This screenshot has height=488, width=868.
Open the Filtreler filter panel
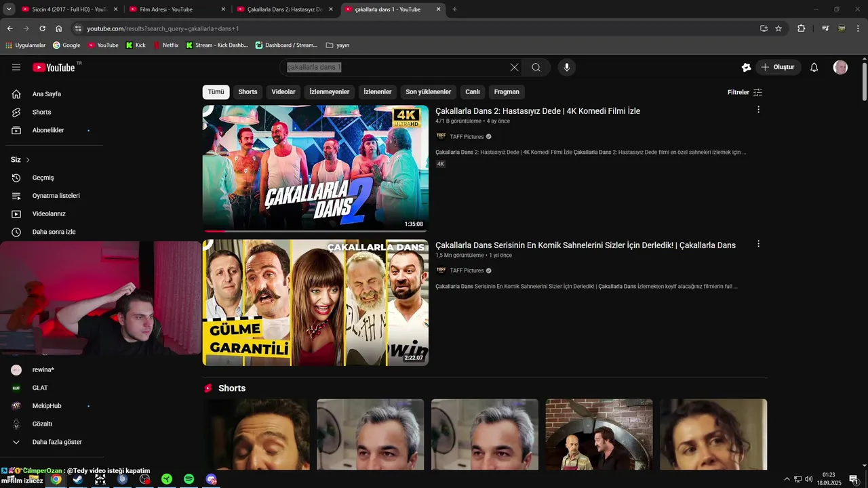745,92
